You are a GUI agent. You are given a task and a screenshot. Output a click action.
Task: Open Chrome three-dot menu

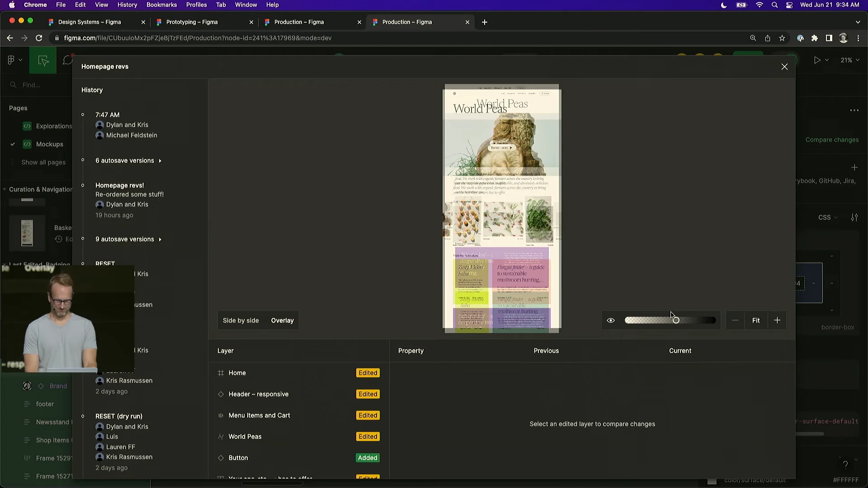(858, 38)
